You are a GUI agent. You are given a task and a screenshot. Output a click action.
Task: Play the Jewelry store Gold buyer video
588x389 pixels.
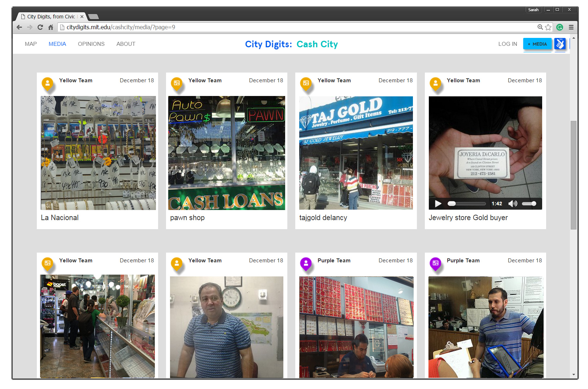(x=438, y=204)
